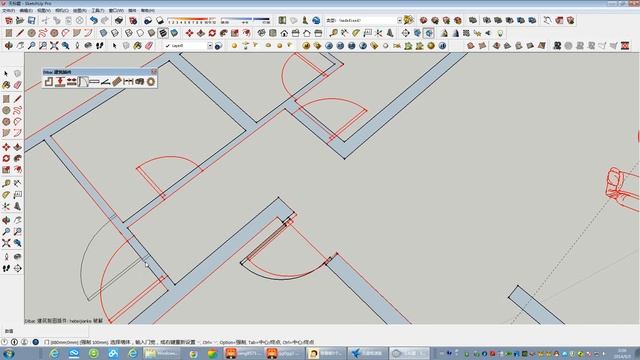Select the Dibac Wall tool
The height and width of the screenshot is (360, 640).
(x=49, y=82)
